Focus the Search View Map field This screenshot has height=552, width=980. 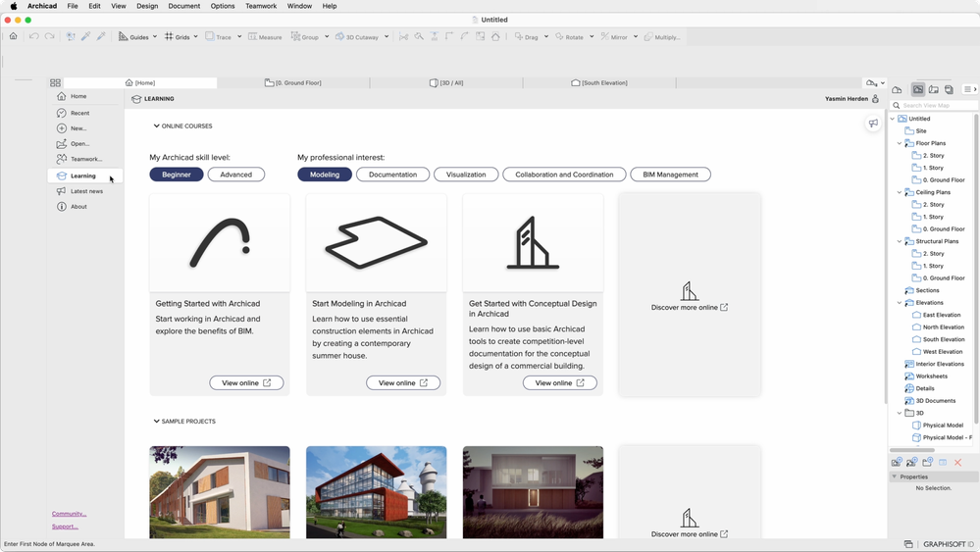tap(935, 106)
